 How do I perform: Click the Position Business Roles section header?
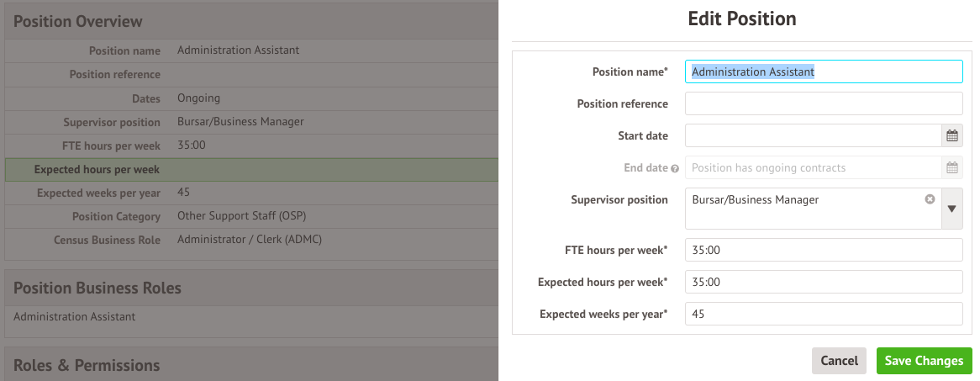tap(97, 288)
